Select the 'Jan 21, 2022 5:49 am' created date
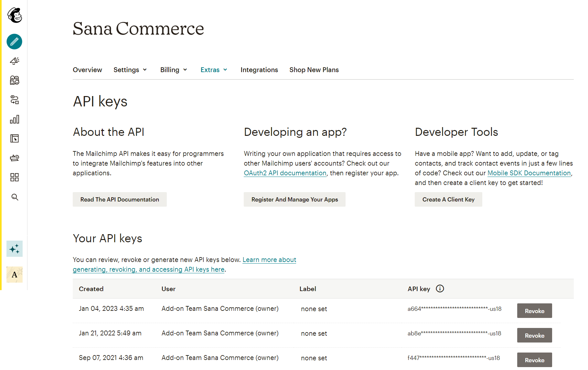Screen dimensions: 588x370 tap(110, 333)
